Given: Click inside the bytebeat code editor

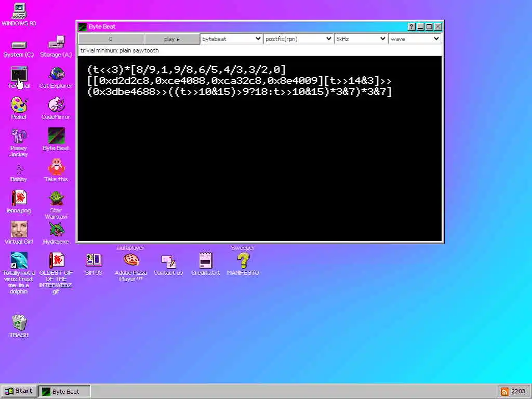Looking at the screenshot, I should [x=260, y=148].
